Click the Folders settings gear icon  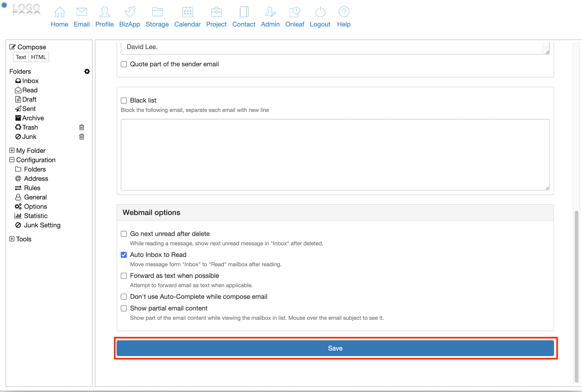[87, 71]
